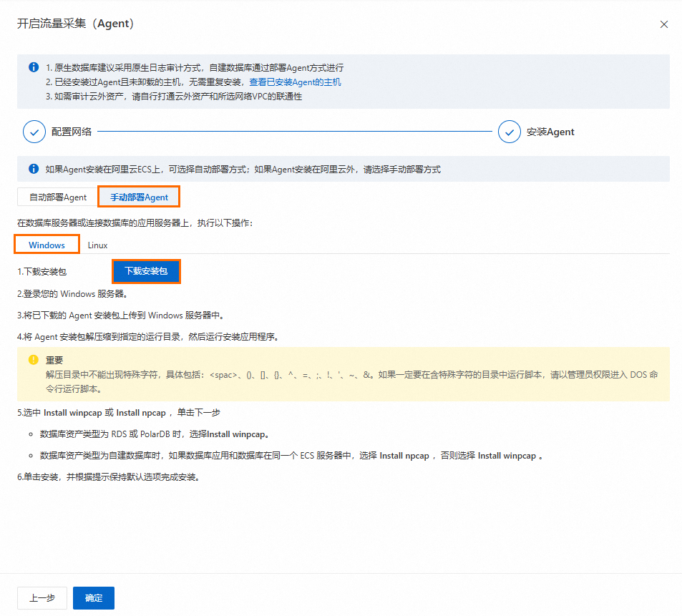Click step 6 单击安装 text

pos(109,477)
